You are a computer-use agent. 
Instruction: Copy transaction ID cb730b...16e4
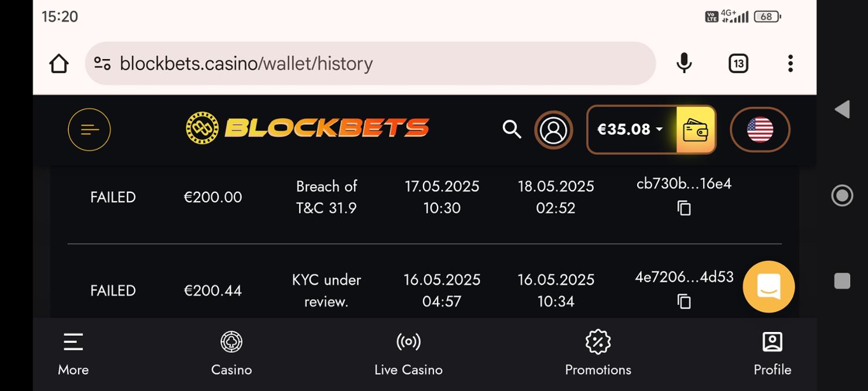point(684,208)
